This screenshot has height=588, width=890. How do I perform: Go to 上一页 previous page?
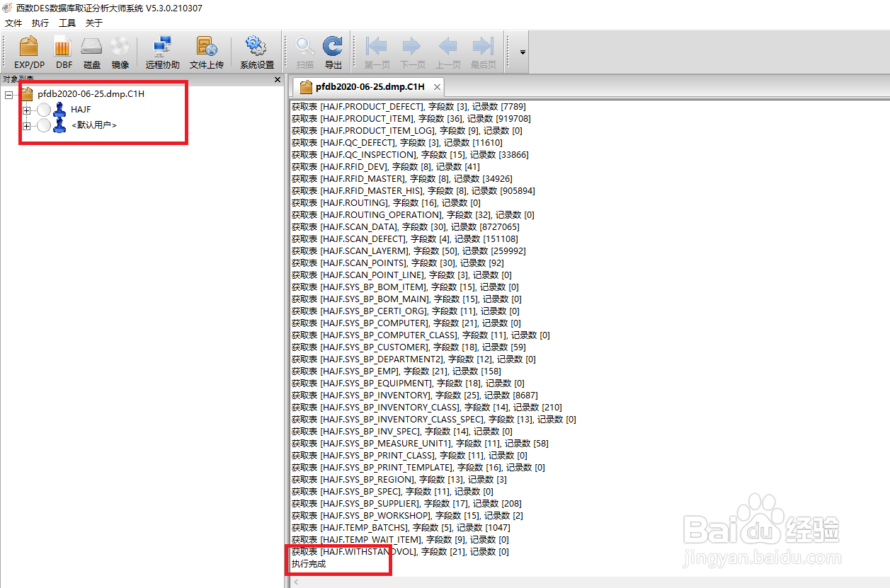(x=447, y=52)
